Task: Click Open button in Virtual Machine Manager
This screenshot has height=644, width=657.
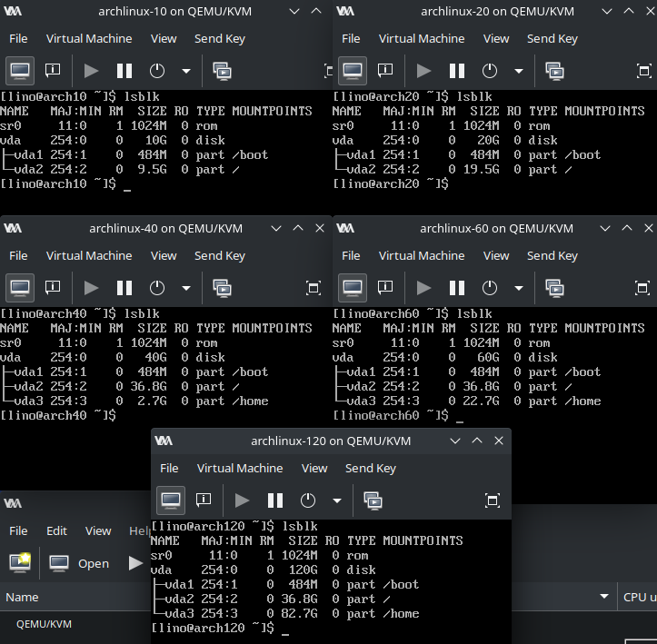Action: (x=79, y=563)
